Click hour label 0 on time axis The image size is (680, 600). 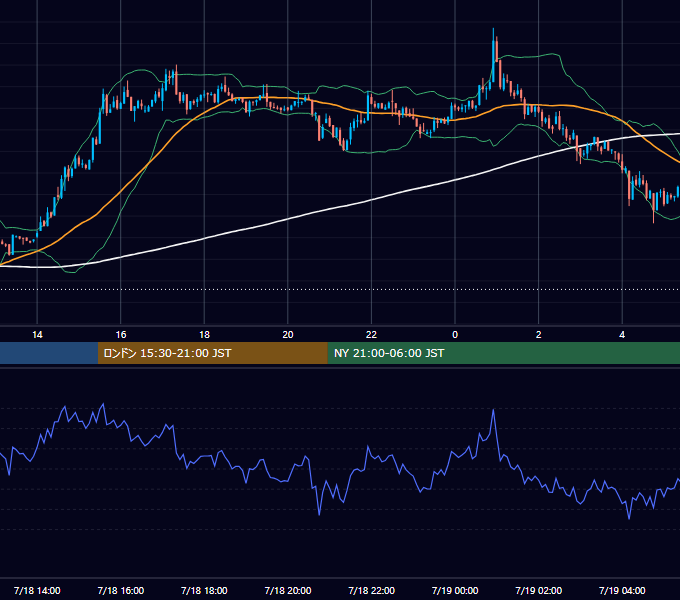click(x=455, y=335)
